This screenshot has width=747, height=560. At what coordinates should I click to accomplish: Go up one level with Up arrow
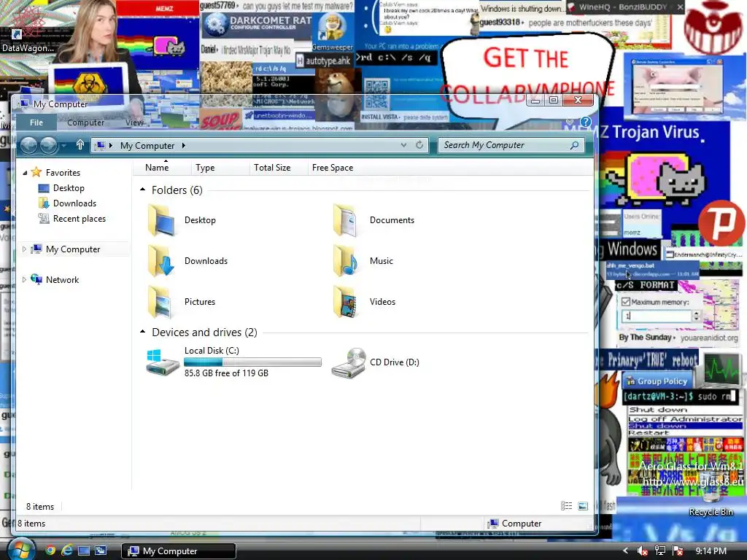[x=80, y=145]
